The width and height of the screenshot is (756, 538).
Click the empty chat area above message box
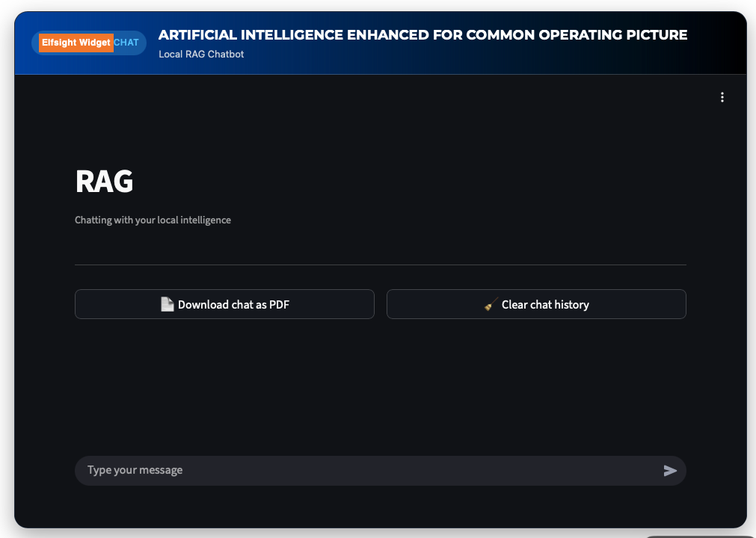[380, 389]
